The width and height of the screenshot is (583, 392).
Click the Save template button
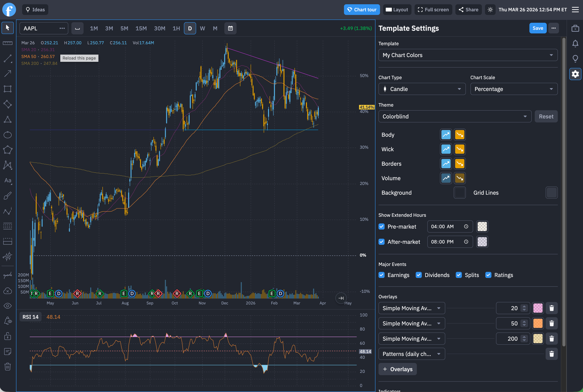tap(538, 28)
